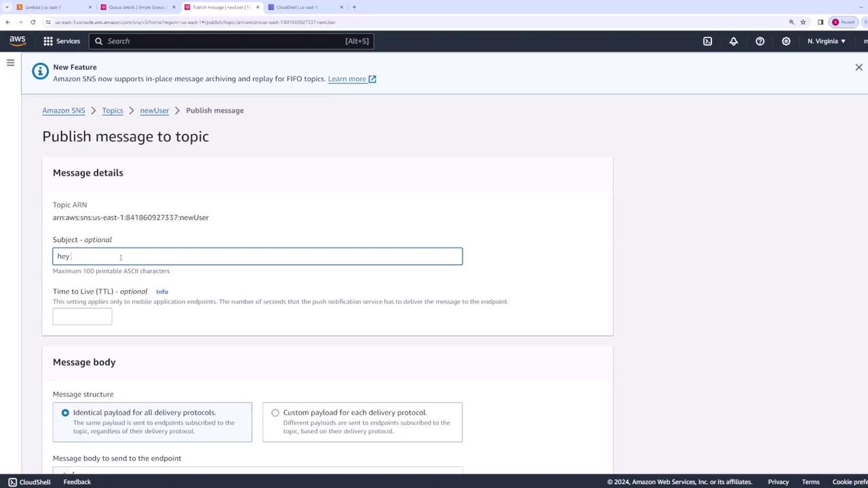
Task: Bookmark this page with the star icon
Action: point(804,22)
